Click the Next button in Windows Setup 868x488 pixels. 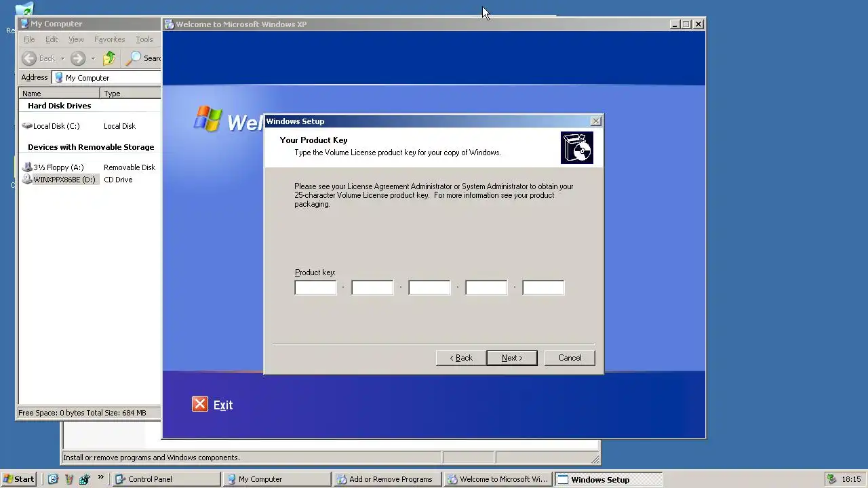(x=512, y=358)
